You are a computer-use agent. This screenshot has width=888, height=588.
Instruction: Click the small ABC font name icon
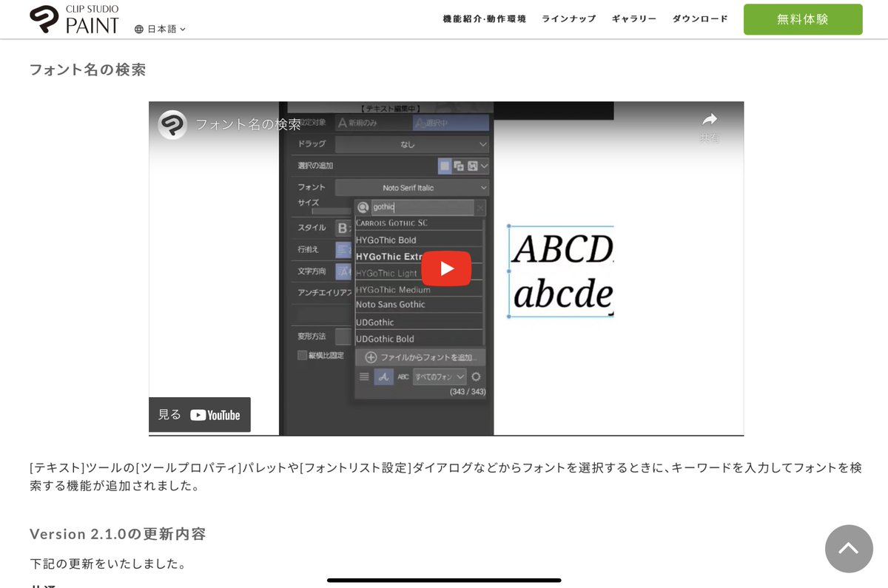[403, 376]
